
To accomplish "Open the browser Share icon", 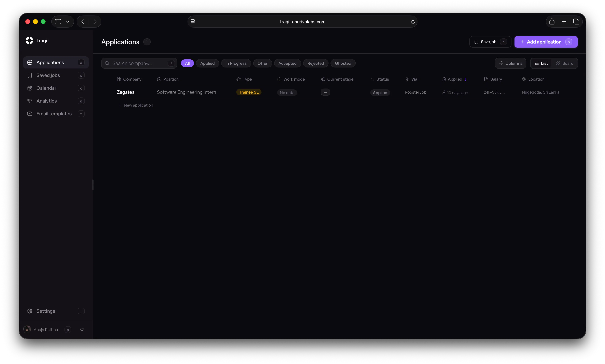I will coord(552,22).
